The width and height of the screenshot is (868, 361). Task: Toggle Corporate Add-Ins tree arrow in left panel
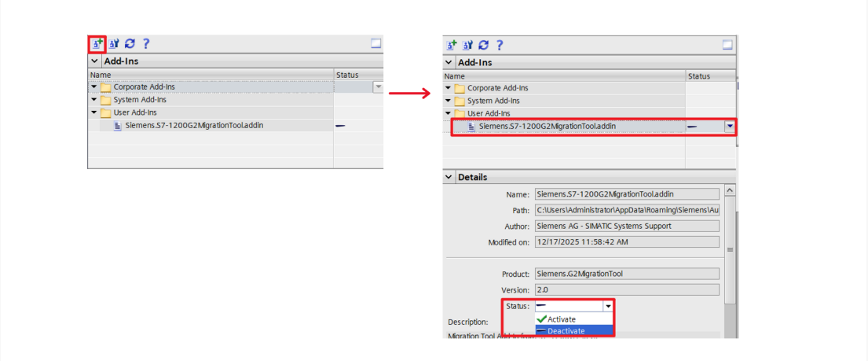[93, 87]
